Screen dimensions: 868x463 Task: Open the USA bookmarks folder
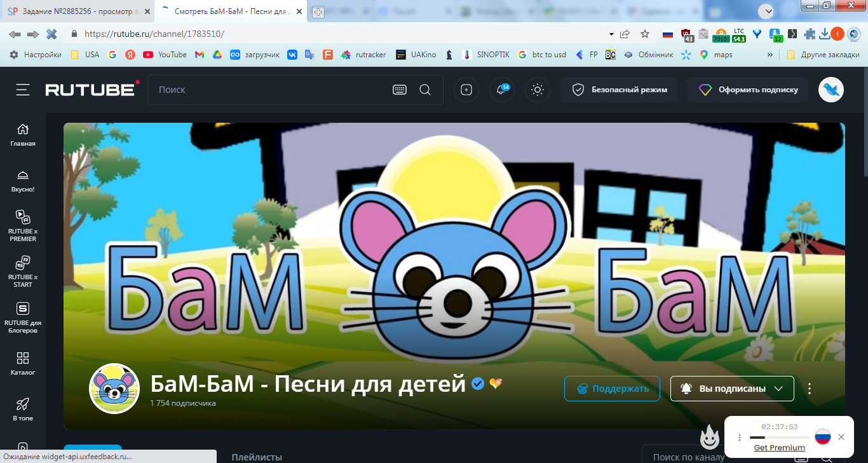pos(85,55)
